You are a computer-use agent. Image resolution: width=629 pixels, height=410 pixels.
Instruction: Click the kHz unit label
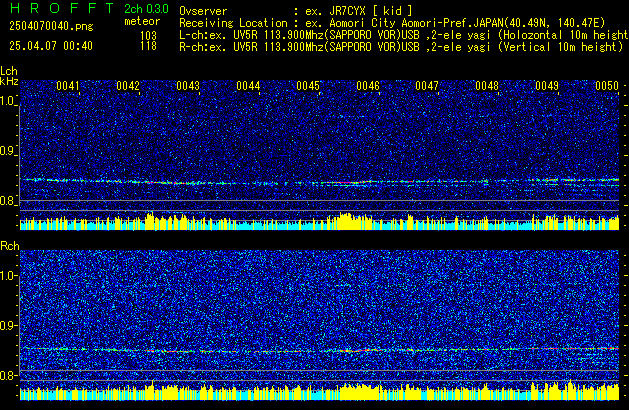tap(9, 81)
